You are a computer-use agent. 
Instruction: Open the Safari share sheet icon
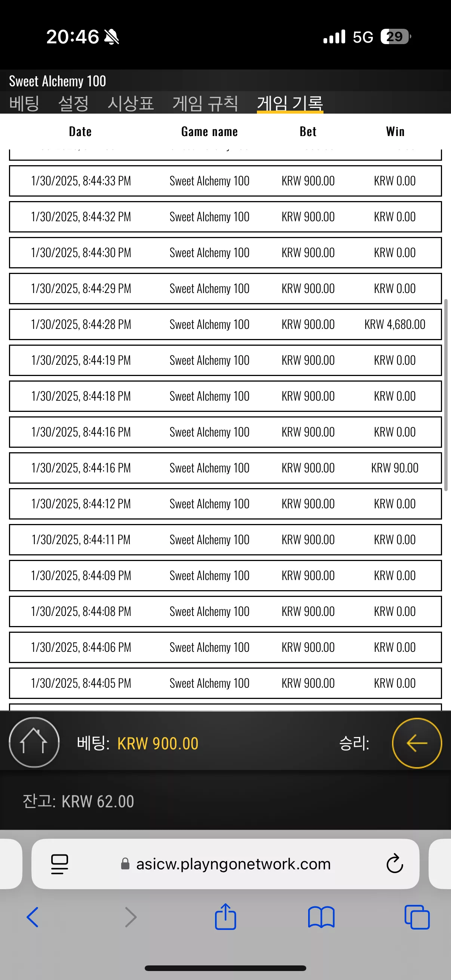225,916
